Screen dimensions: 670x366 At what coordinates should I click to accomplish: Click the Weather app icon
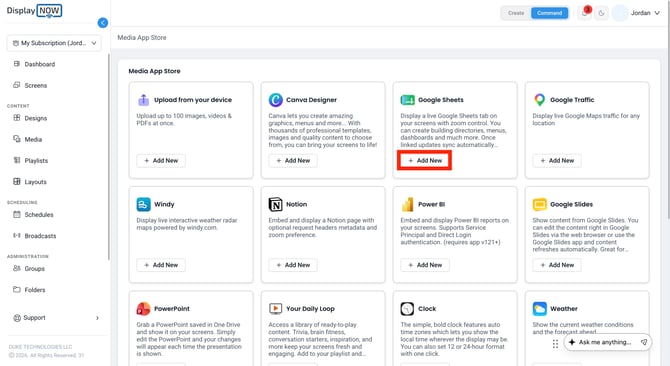540,309
